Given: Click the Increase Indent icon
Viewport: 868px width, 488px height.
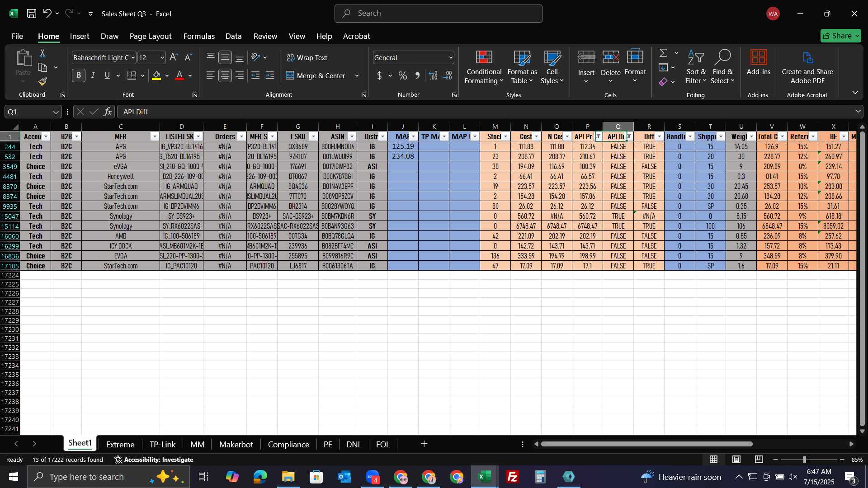Looking at the screenshot, I should 270,75.
